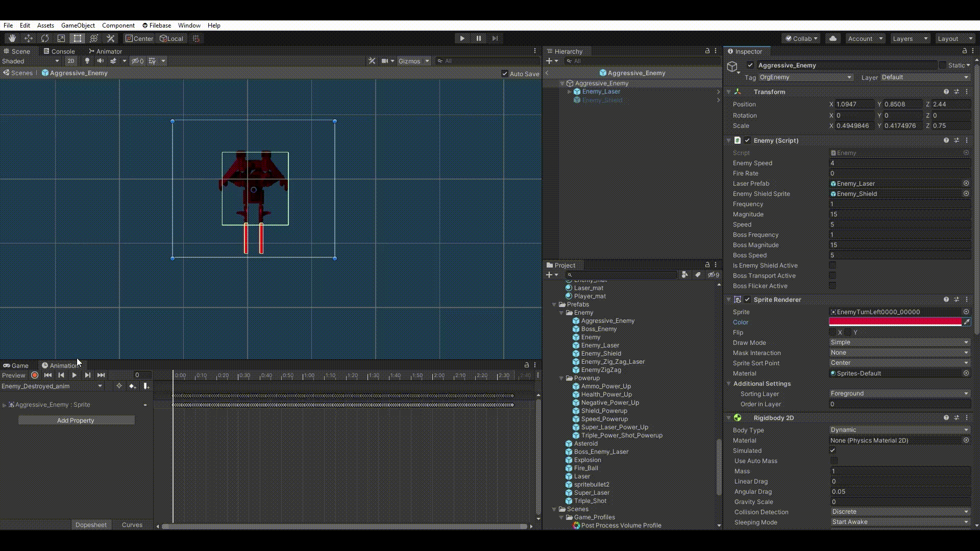Open the animation clip selector dropdown

52,386
